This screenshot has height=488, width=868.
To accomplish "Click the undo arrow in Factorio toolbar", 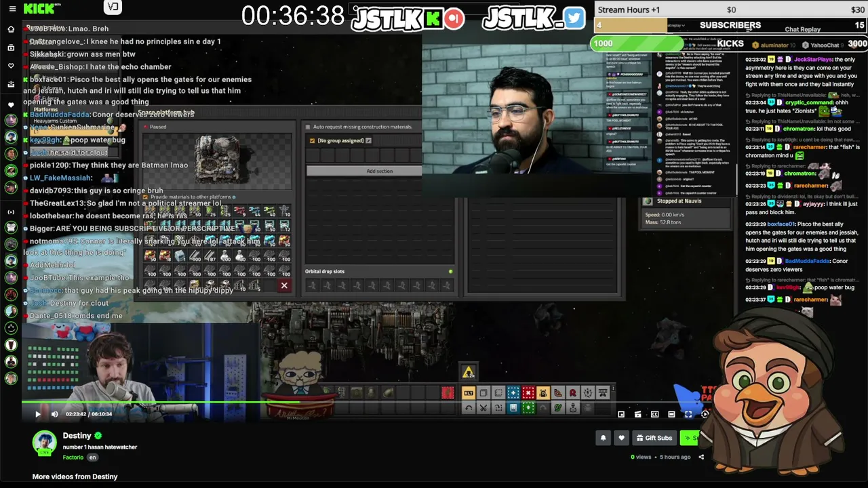I will pyautogui.click(x=469, y=407).
